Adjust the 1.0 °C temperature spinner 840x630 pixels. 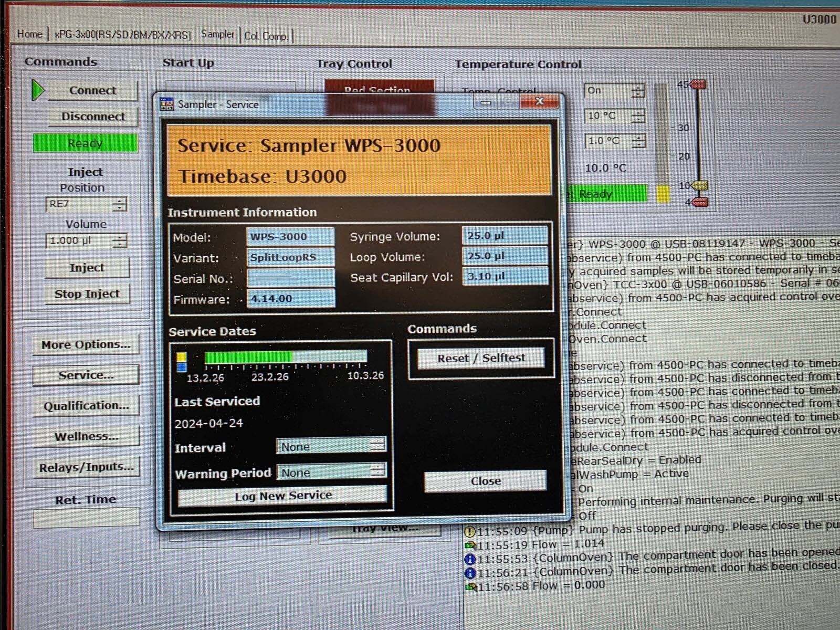(x=637, y=141)
